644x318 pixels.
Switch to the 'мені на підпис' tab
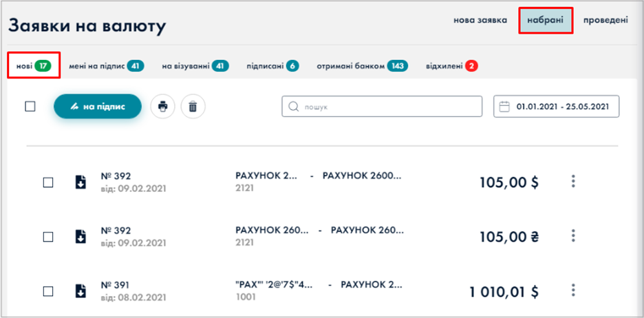[105, 66]
